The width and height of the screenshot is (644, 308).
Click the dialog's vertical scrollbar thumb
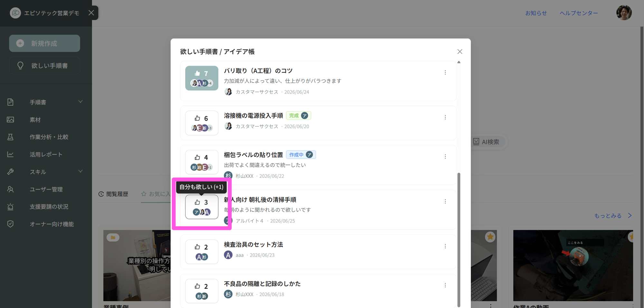pos(459,240)
